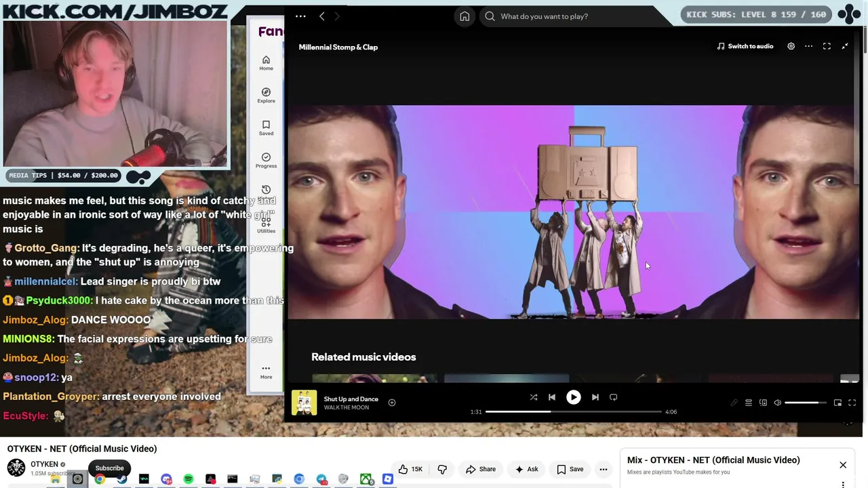Adjust the Spotify volume slider
Image resolution: width=868 pixels, height=488 pixels.
click(x=806, y=403)
